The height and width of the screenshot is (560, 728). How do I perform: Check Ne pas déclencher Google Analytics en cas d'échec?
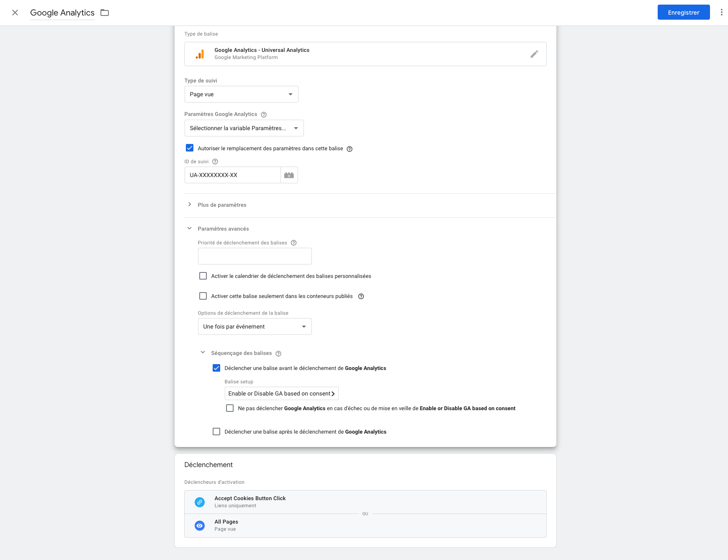(x=230, y=408)
